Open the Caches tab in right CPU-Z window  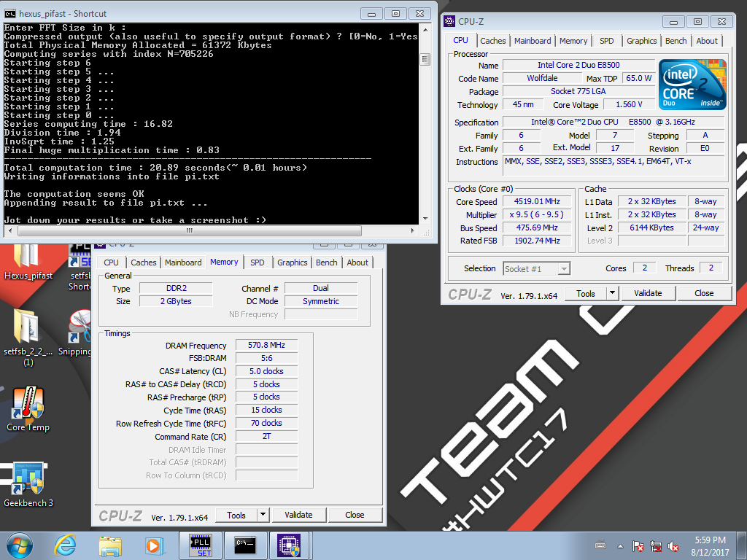pyautogui.click(x=492, y=41)
